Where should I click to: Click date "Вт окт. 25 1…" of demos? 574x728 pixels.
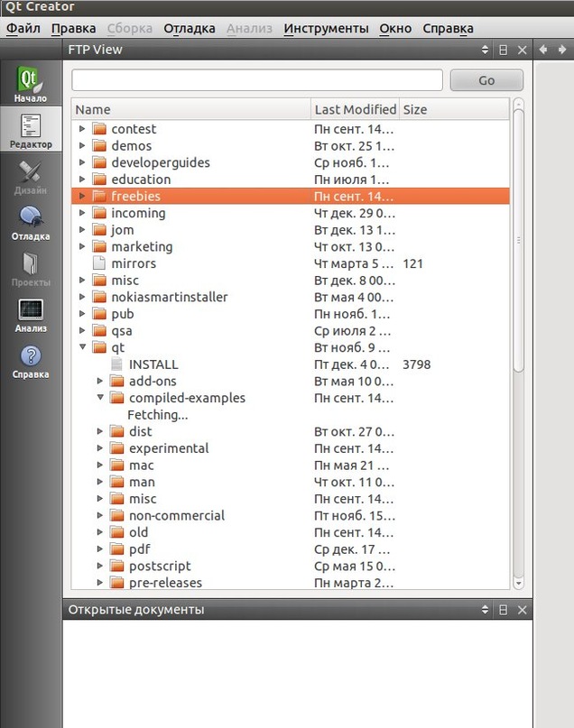pos(355,146)
